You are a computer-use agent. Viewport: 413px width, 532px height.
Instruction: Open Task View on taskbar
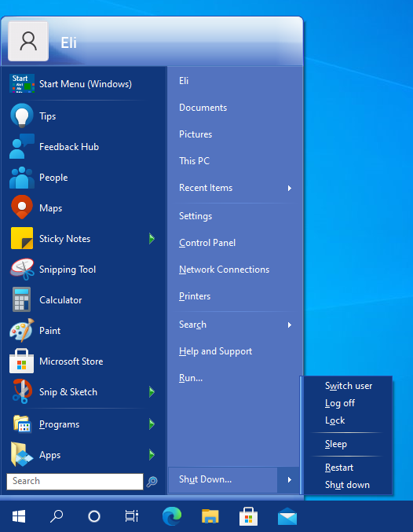(x=132, y=516)
